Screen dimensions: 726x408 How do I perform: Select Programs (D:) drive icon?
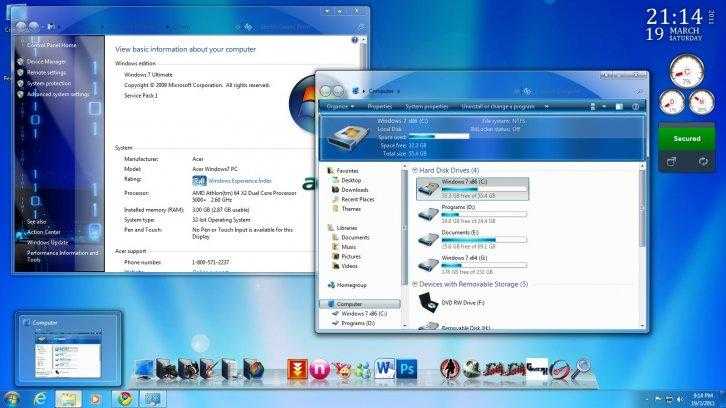[x=428, y=214]
